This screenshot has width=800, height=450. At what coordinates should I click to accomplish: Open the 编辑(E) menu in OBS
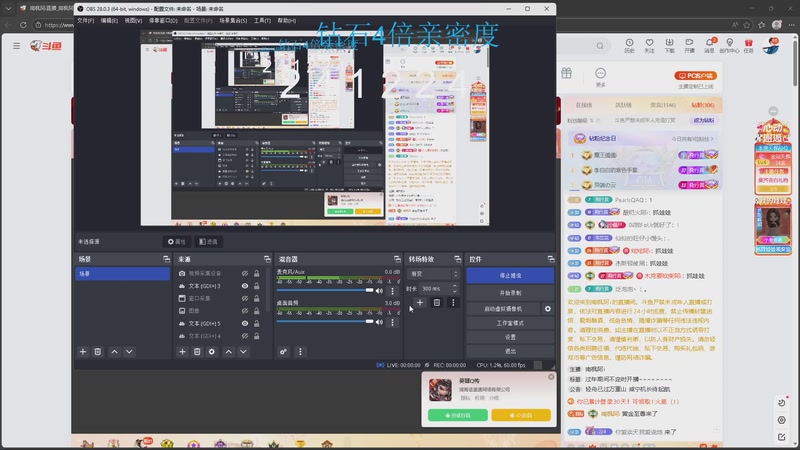coord(109,20)
